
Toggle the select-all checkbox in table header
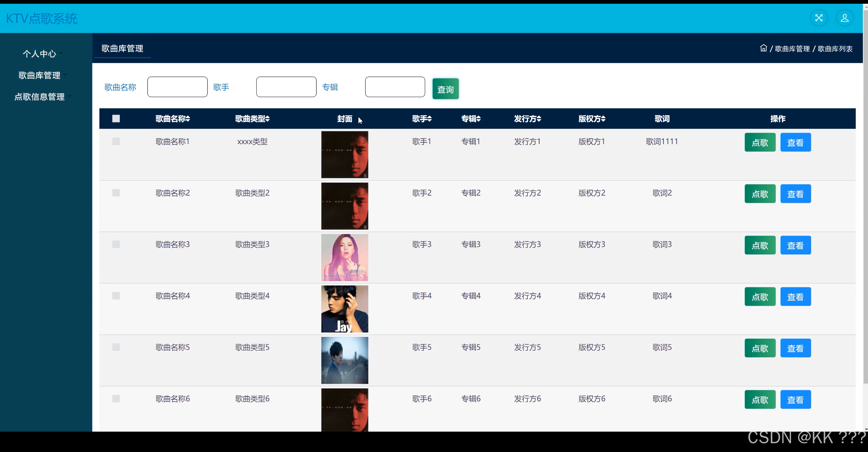pyautogui.click(x=116, y=118)
